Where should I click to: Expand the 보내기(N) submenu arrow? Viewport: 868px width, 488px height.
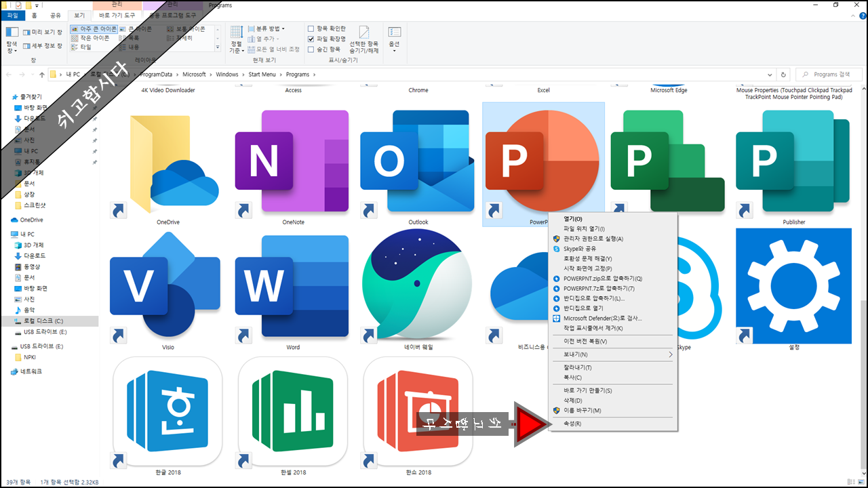[671, 354]
